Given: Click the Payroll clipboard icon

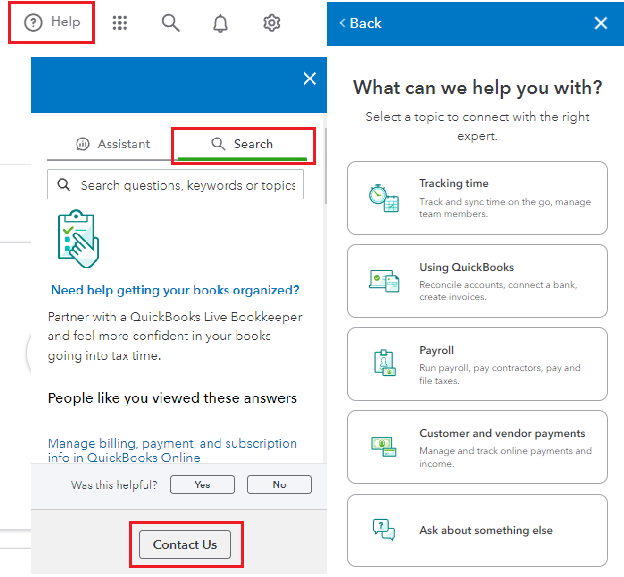Looking at the screenshot, I should (x=385, y=363).
